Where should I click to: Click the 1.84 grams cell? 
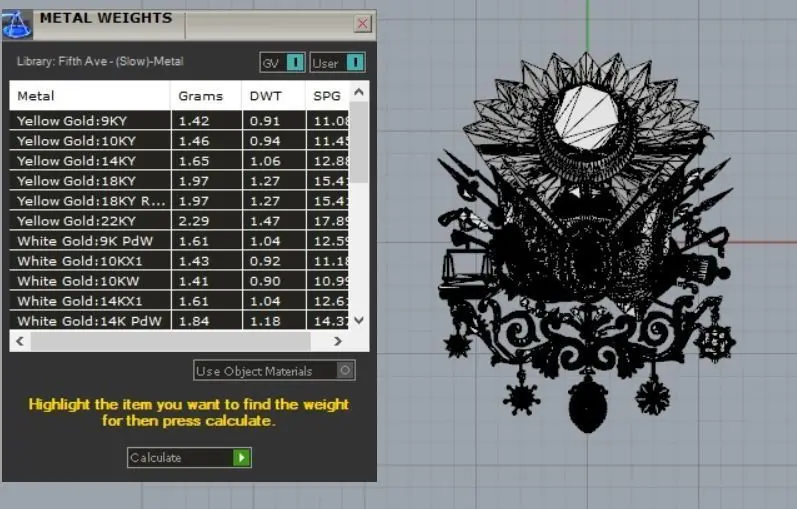[x=206, y=321]
